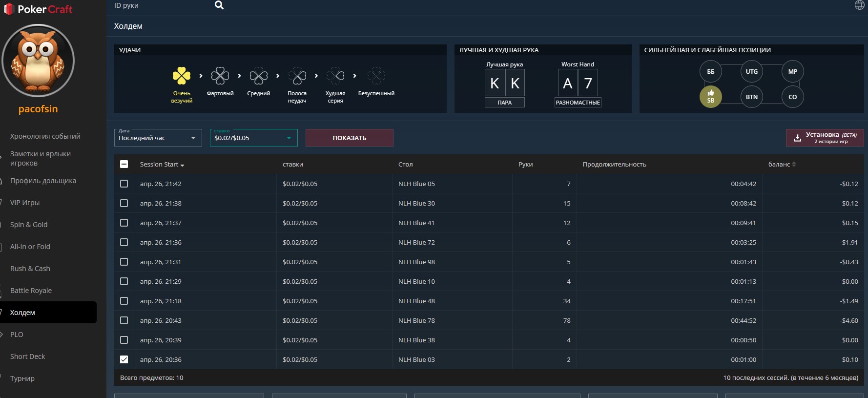Open the Дата dropdown Последний час
The height and width of the screenshot is (398, 868).
[x=158, y=138]
